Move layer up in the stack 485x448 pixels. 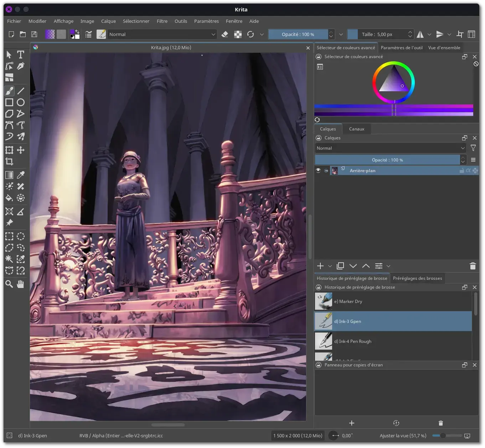[366, 266]
